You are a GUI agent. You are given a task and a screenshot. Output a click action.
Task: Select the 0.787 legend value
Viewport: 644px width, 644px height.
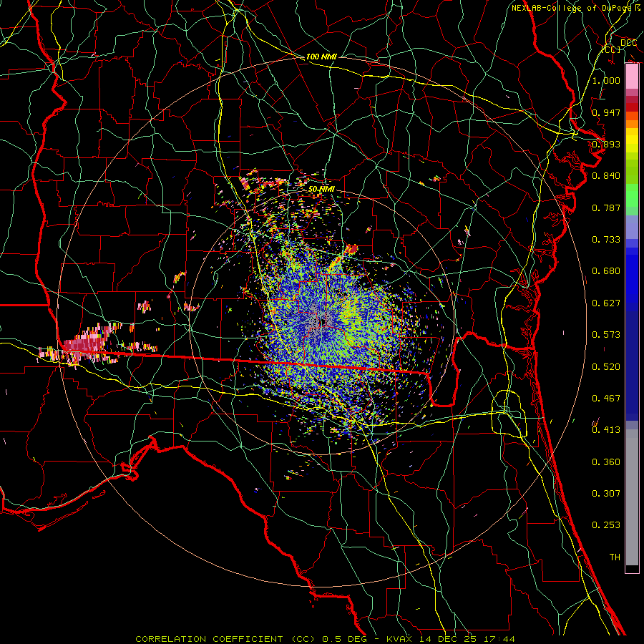[x=606, y=208]
